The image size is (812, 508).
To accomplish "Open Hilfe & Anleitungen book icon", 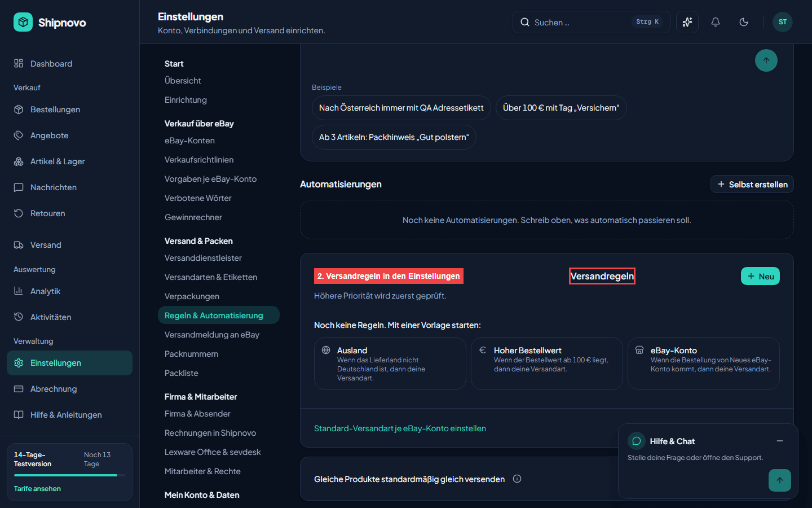I will [x=19, y=415].
